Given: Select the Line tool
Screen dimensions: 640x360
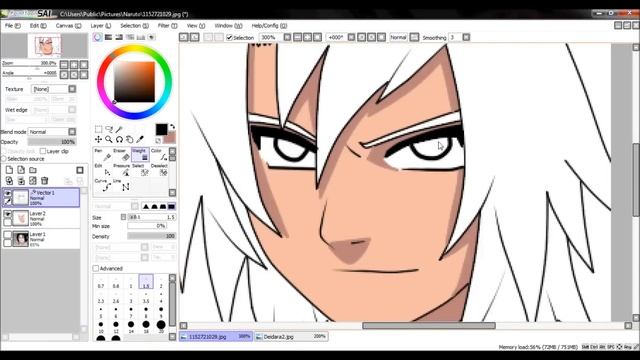Looking at the screenshot, I should coord(122,185).
